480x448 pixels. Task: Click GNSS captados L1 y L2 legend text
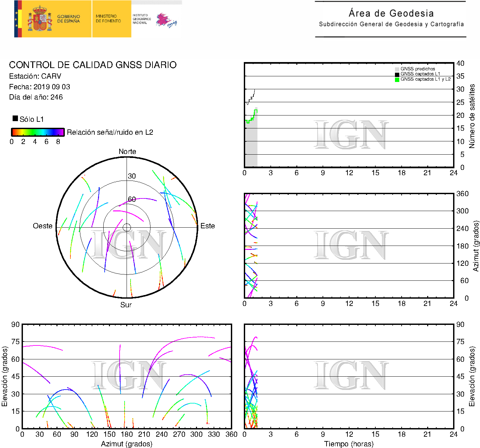coord(426,79)
